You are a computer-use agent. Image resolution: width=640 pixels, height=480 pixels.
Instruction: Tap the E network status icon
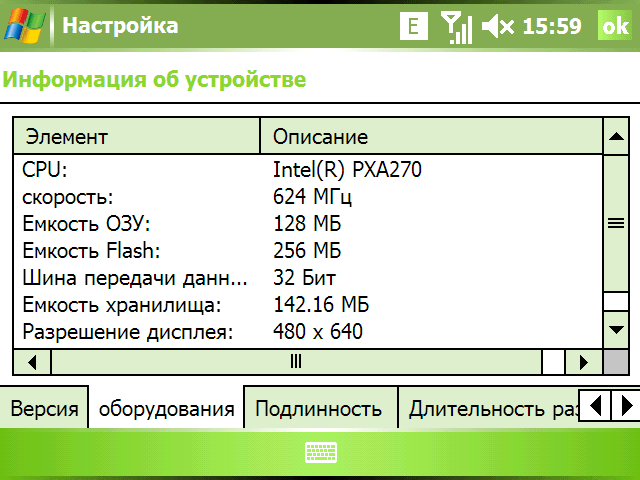point(414,26)
